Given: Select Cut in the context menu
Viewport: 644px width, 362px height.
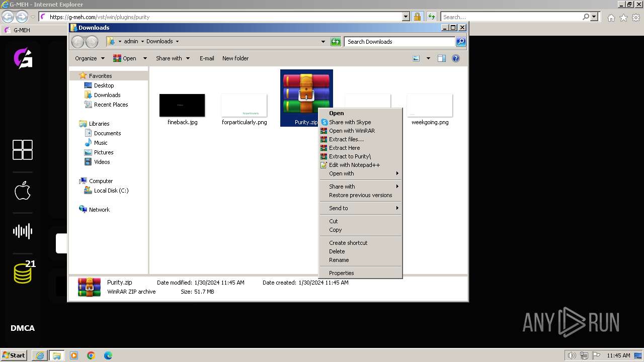Looking at the screenshot, I should [x=361, y=221].
